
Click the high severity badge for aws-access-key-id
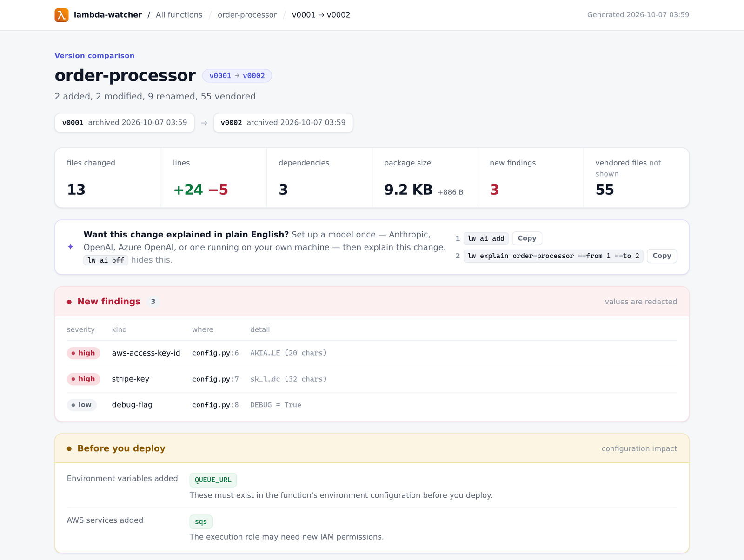(83, 353)
